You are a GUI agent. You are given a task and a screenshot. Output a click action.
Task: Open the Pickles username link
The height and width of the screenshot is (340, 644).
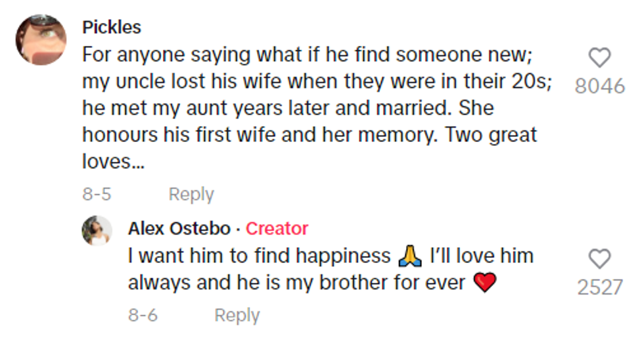[111, 27]
